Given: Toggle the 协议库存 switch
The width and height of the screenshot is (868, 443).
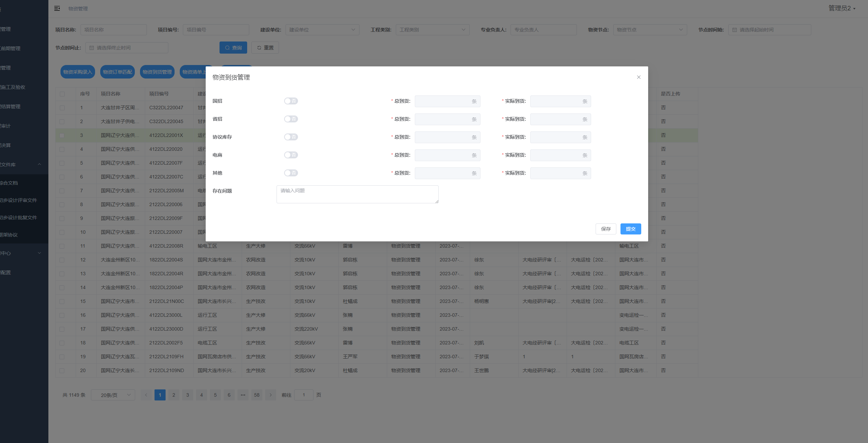Looking at the screenshot, I should (x=291, y=137).
